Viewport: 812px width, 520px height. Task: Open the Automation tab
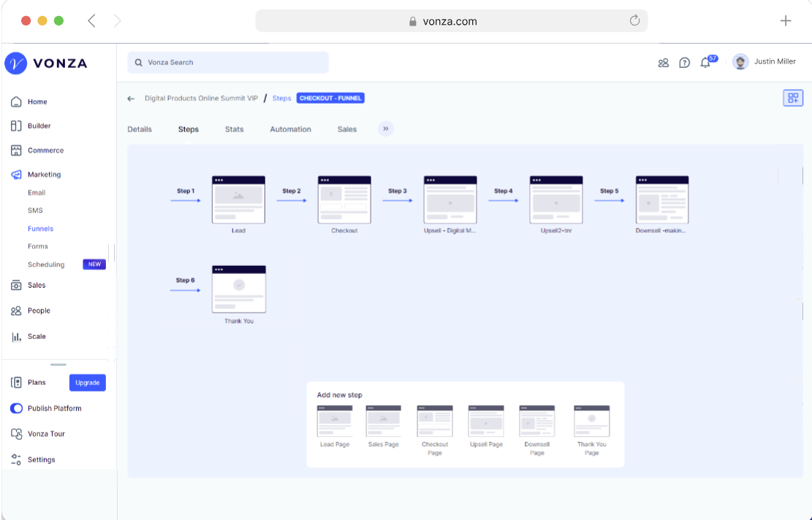[x=290, y=129]
